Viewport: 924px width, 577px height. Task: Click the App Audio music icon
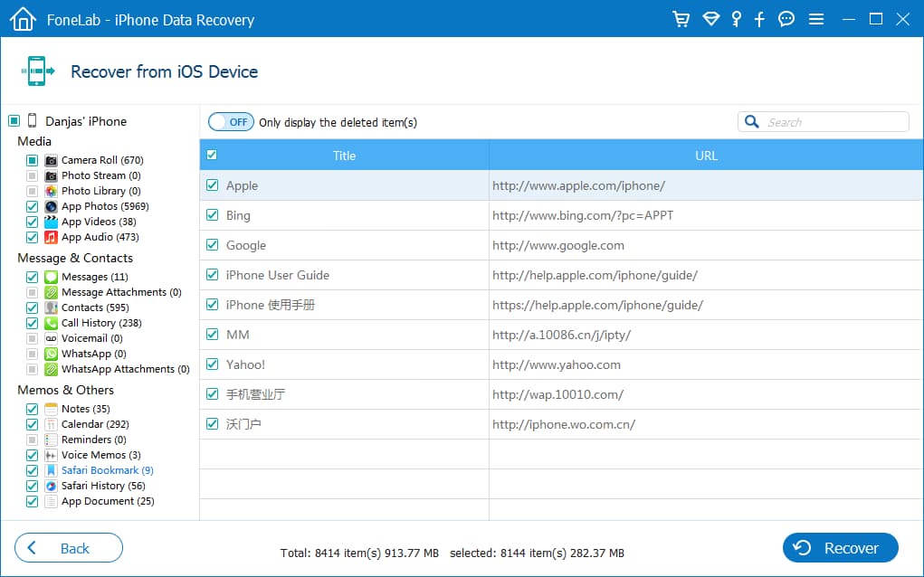tap(52, 237)
